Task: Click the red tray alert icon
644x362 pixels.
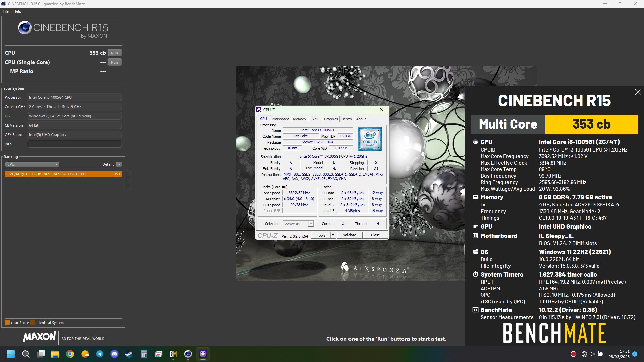Action: [574, 354]
